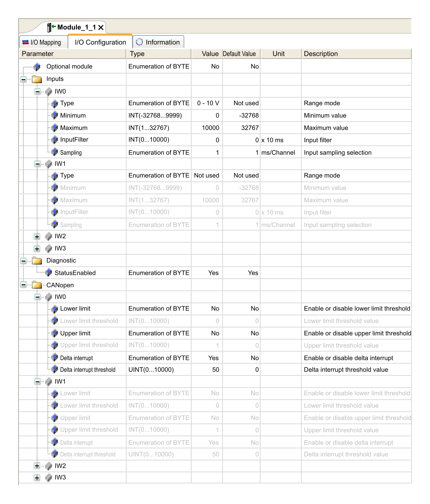Collapse the IW1 node under CANopen
This screenshot has width=430, height=504.
point(37,381)
